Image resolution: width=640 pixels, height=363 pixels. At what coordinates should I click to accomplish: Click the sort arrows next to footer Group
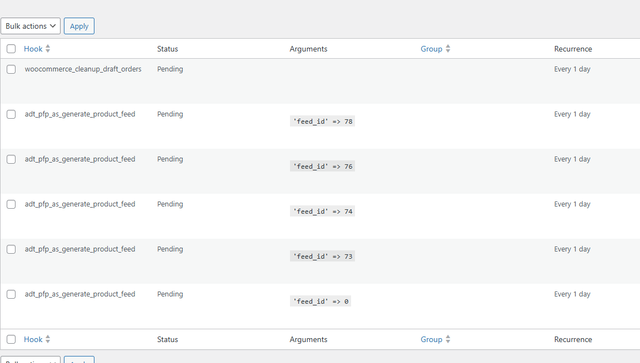[448, 339]
